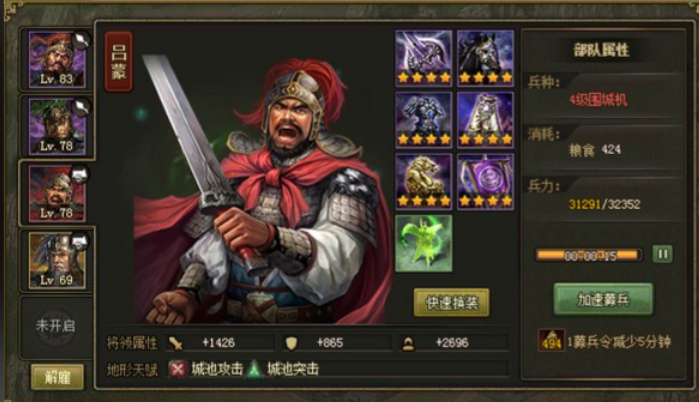Image resolution: width=699 pixels, height=402 pixels.
Task: Click the locked 未开启 general slot
Action: click(x=55, y=326)
